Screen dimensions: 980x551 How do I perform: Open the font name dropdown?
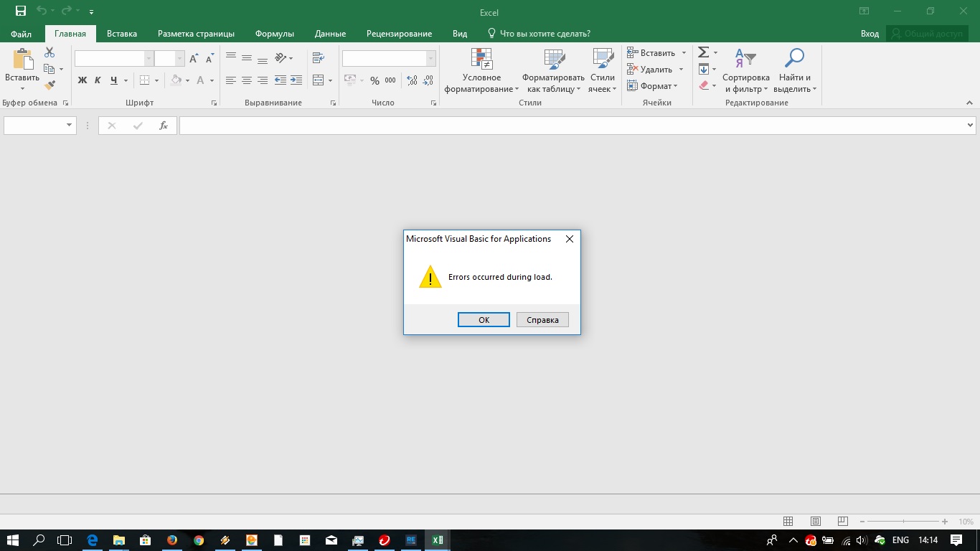pyautogui.click(x=149, y=59)
